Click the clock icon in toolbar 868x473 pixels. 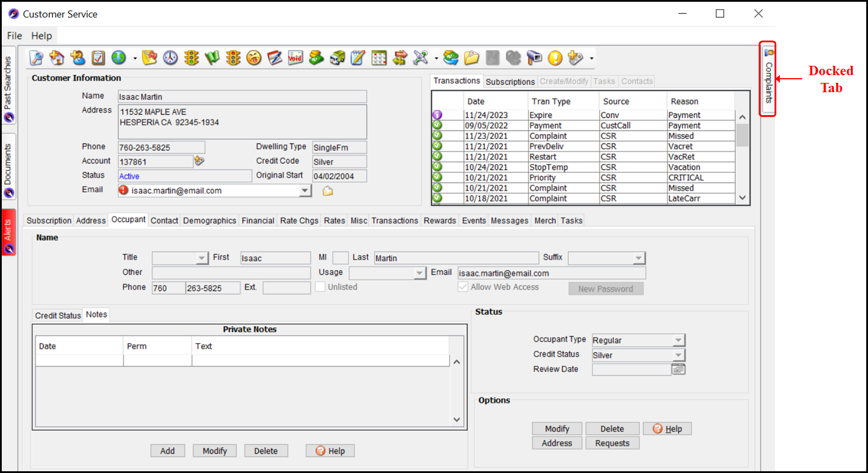click(x=170, y=58)
